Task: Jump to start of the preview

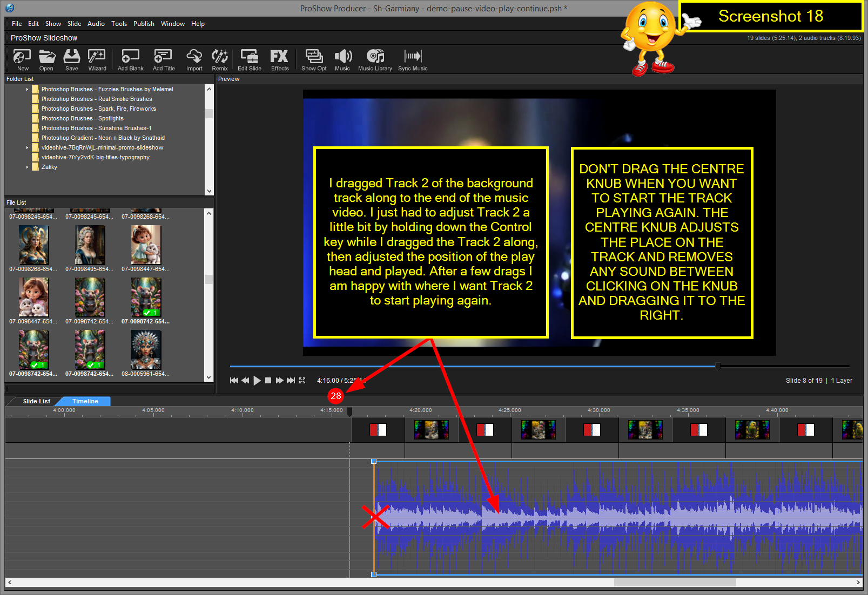Action: click(x=234, y=381)
